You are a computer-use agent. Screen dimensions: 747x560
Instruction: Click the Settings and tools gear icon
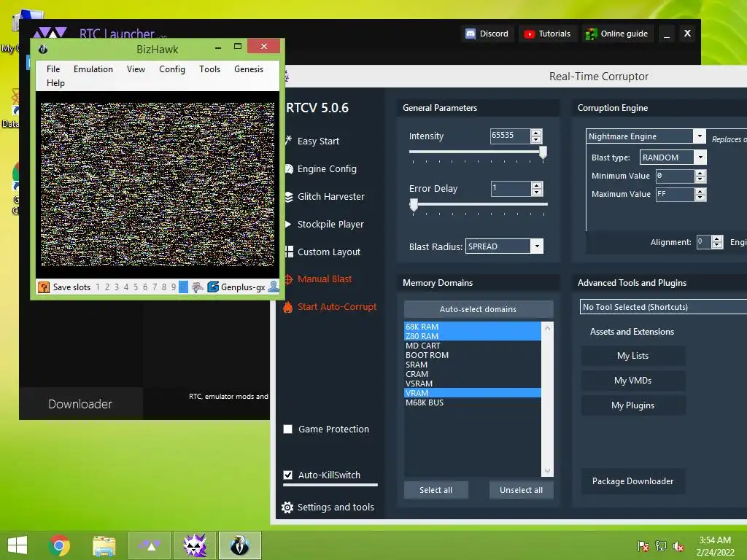coord(287,507)
